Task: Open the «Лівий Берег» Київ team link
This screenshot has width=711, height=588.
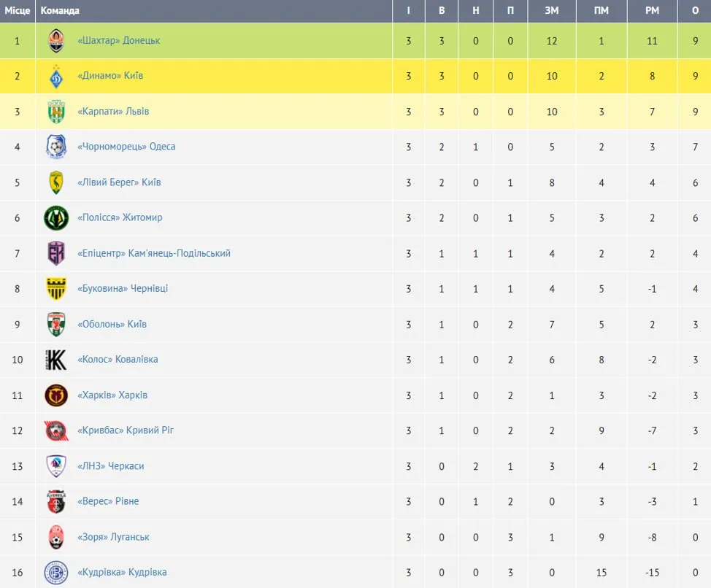Action: pyautogui.click(x=119, y=182)
